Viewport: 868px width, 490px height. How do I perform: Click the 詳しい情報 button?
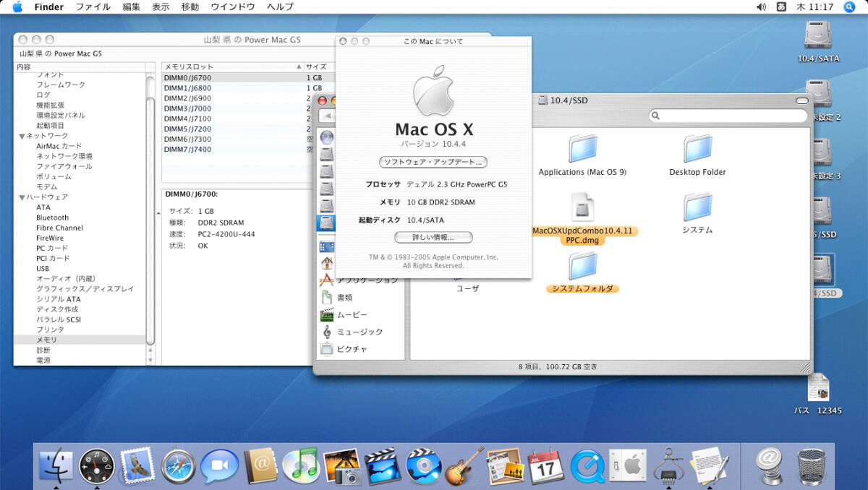point(434,237)
